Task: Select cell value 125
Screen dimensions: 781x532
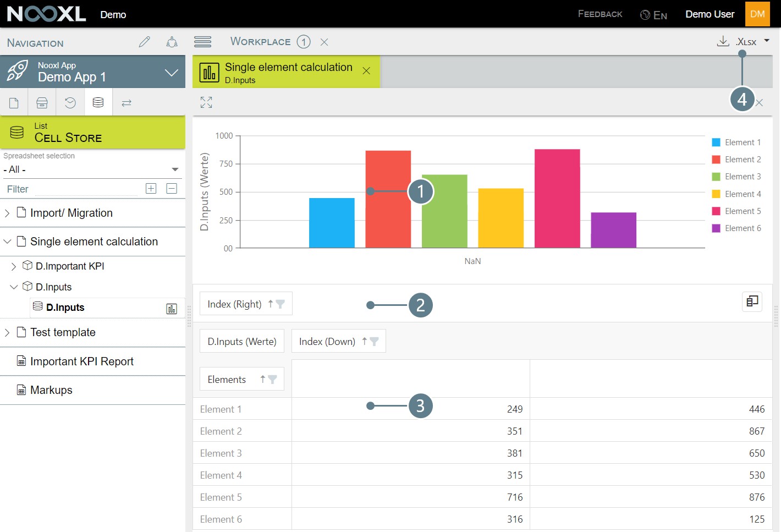Action: tap(651, 519)
